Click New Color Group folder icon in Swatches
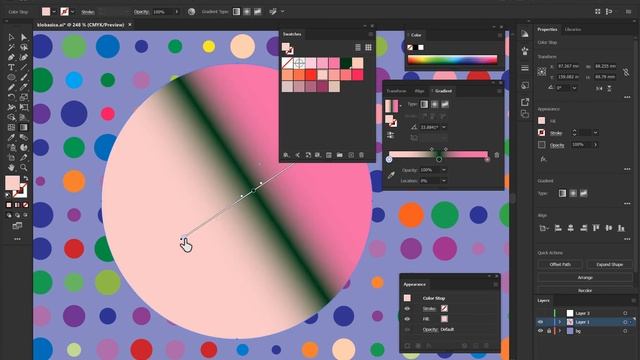The width and height of the screenshot is (640, 360). pyautogui.click(x=340, y=155)
